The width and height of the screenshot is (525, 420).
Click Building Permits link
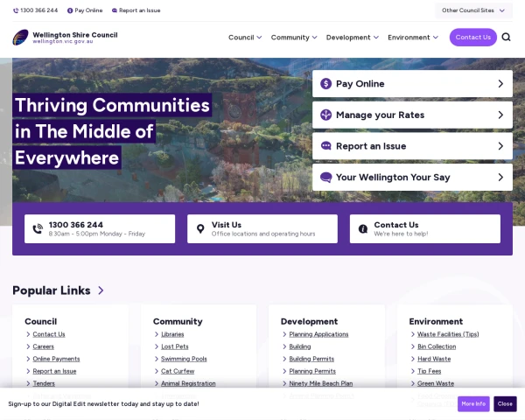point(311,359)
